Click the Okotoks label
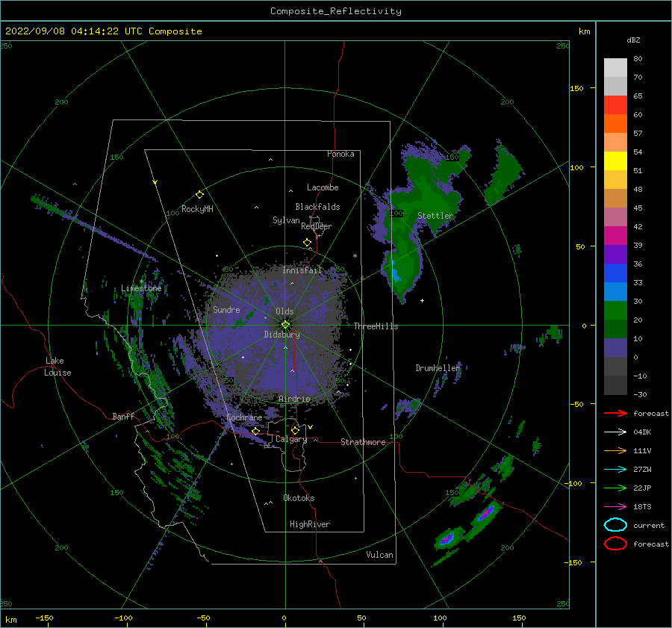 (299, 498)
